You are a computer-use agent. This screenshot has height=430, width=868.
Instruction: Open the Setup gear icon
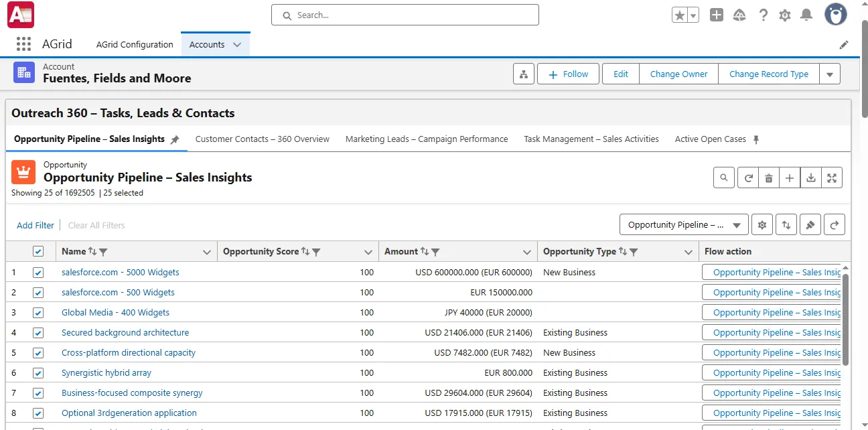785,15
